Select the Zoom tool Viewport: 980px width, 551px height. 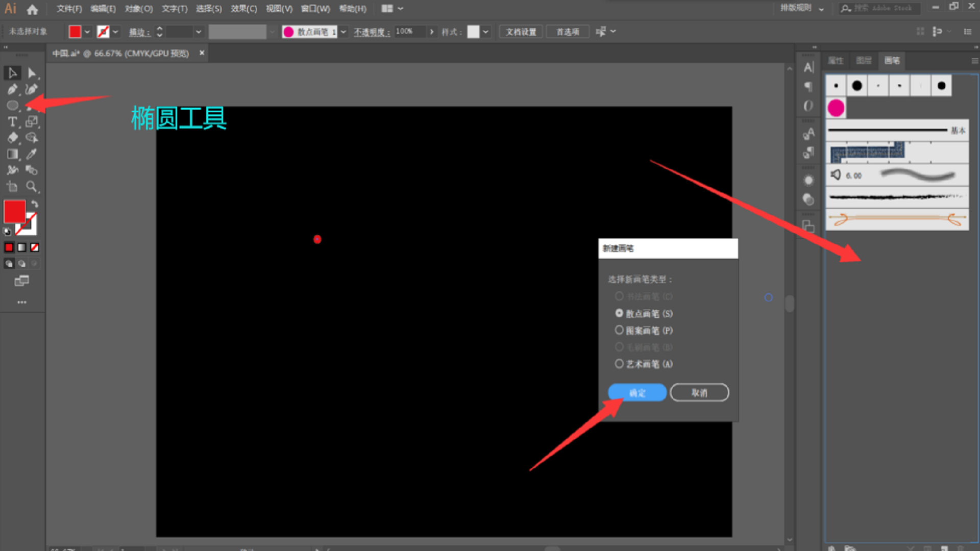[32, 187]
